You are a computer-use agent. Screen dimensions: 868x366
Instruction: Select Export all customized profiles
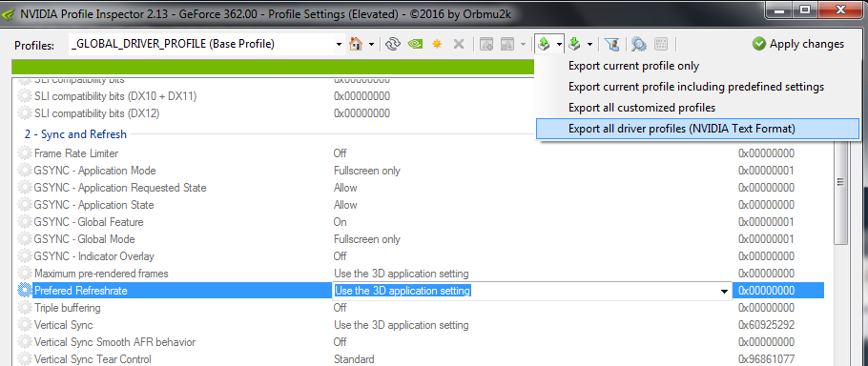click(x=642, y=108)
